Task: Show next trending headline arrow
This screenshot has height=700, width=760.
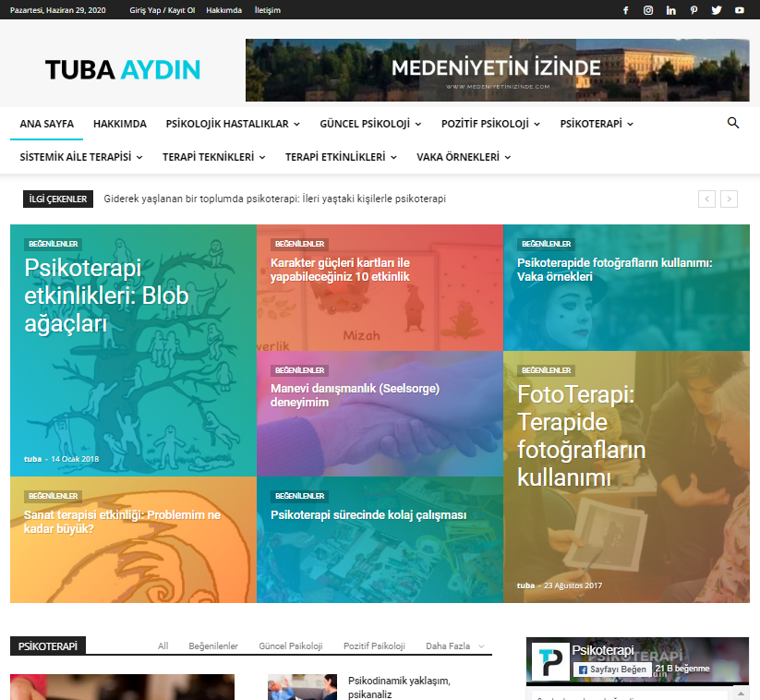Action: tap(730, 199)
